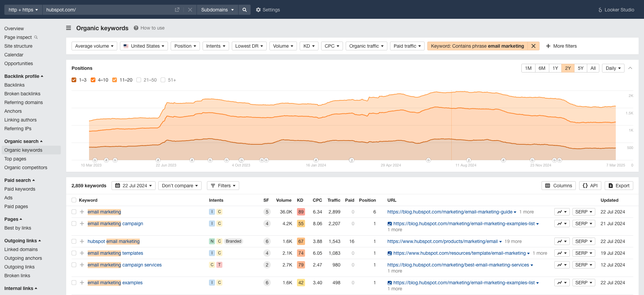644x295 pixels.
Task: Collapse the Positions chart panel
Action: 630,68
